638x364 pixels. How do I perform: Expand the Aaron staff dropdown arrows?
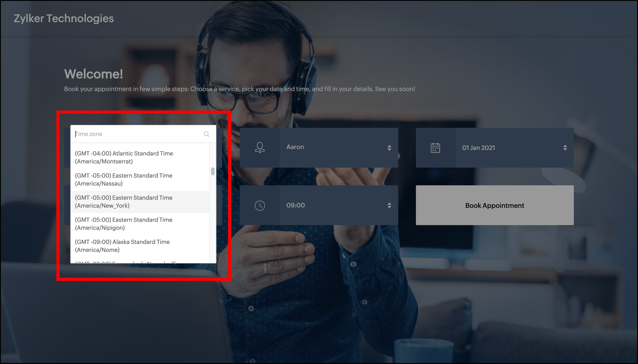pos(389,148)
